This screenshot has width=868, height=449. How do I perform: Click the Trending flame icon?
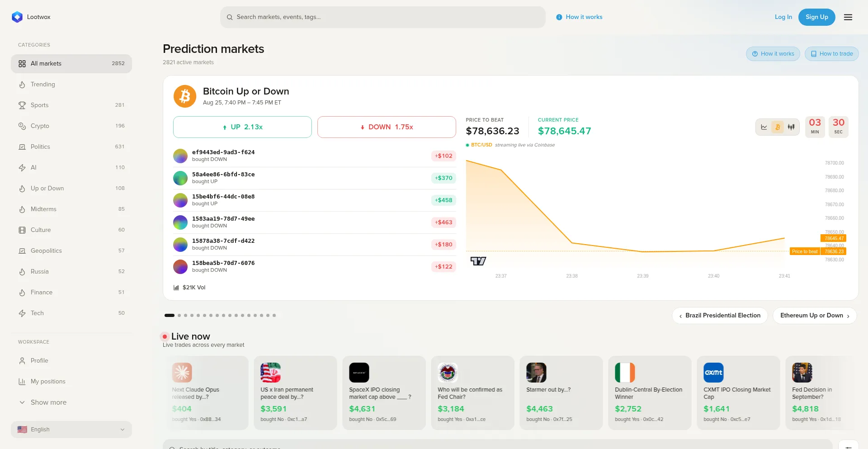22,85
